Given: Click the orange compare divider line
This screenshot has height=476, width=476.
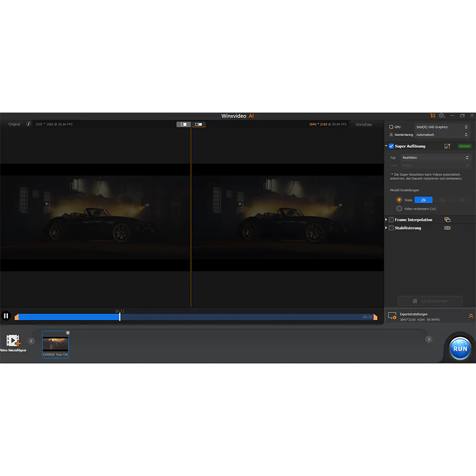Looking at the screenshot, I should tap(191, 217).
